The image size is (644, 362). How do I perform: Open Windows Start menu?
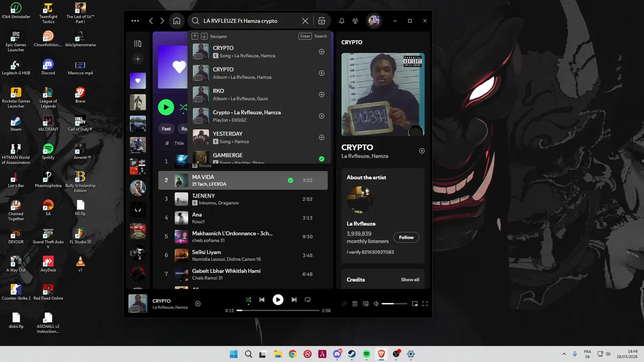(x=233, y=354)
